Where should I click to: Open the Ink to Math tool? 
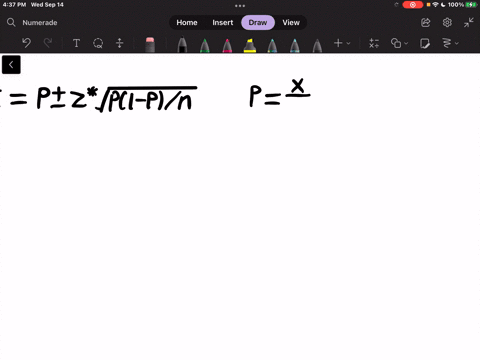(x=374, y=43)
